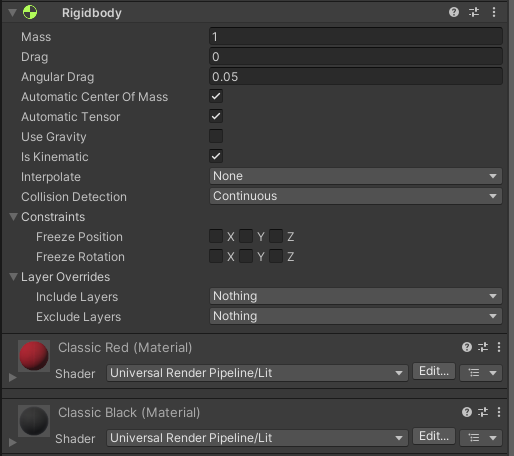Viewport: 514px width, 456px height.
Task: Open the Exclude Layers dropdown
Action: [356, 316]
